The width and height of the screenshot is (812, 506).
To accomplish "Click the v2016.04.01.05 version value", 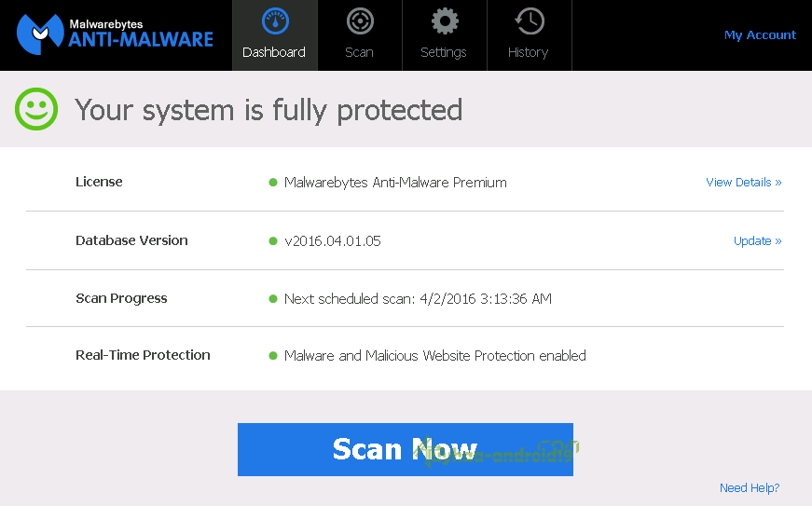I will point(333,240).
